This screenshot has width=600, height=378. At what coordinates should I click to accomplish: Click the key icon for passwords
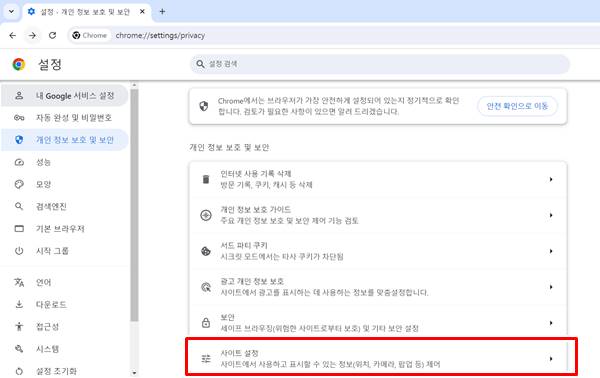tap(19, 118)
